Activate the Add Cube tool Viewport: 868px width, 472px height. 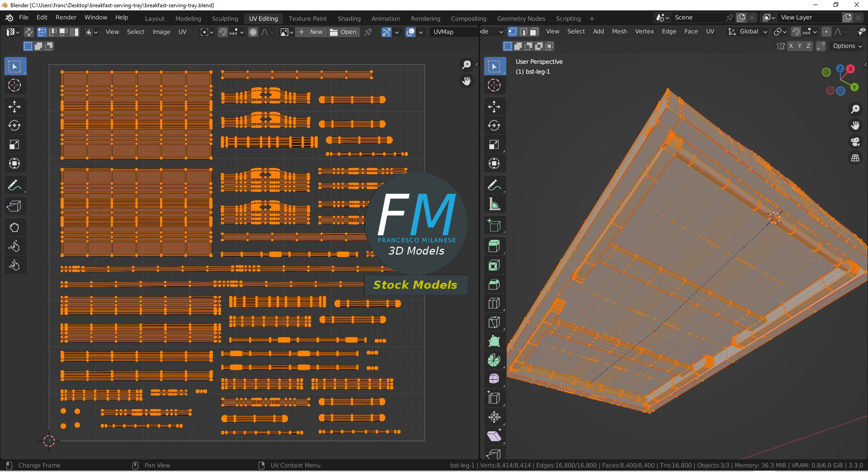tap(494, 226)
